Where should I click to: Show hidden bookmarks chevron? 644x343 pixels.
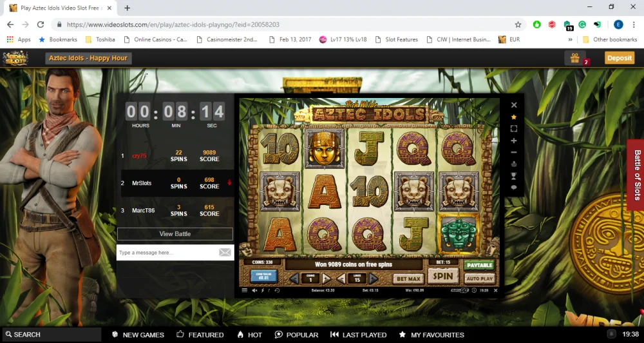click(x=570, y=39)
